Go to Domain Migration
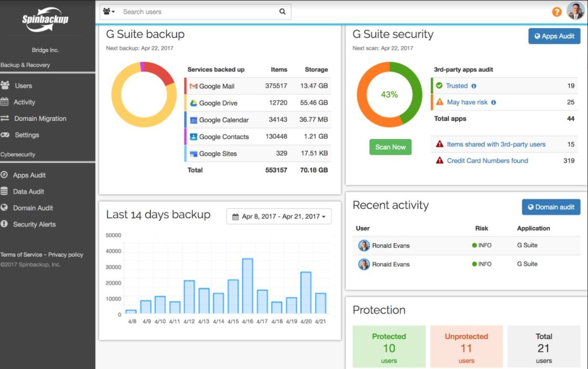This screenshot has height=369, width=588. point(40,119)
